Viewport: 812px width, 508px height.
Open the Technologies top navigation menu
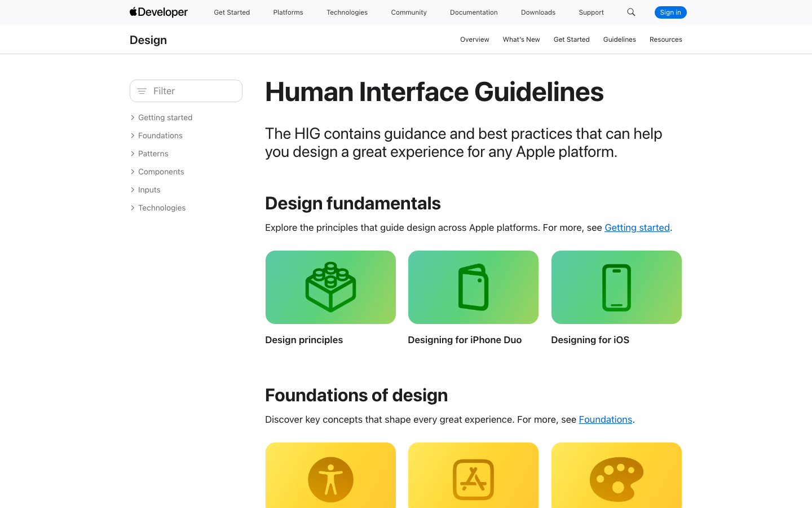coord(347,12)
